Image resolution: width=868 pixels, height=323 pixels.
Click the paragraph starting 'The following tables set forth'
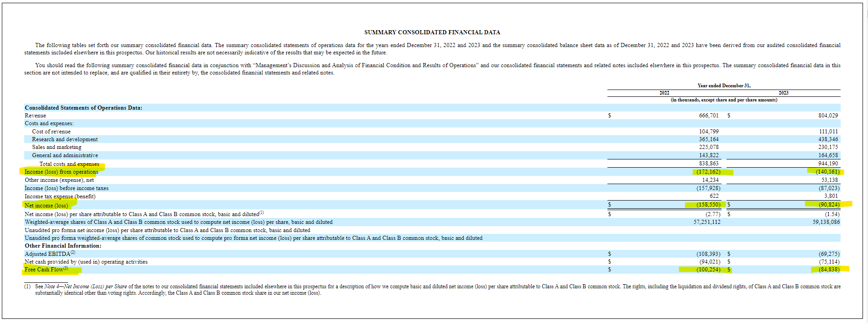[432, 49]
